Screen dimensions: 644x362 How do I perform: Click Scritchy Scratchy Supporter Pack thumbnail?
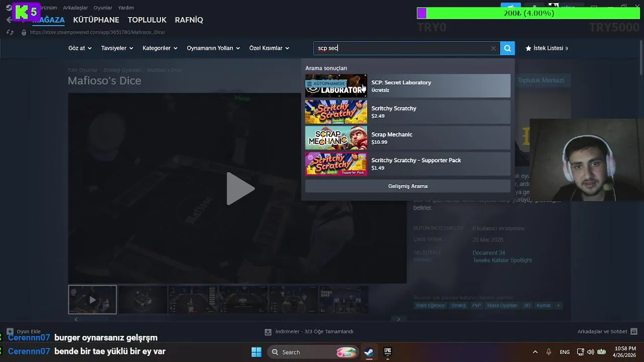click(336, 164)
